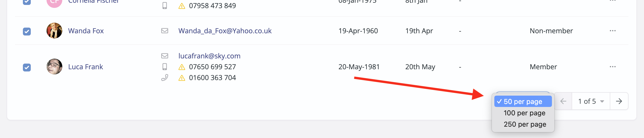Click the landline handset icon beside 01600 363 704
Viewport: 644px width, 138px height.
[164, 78]
